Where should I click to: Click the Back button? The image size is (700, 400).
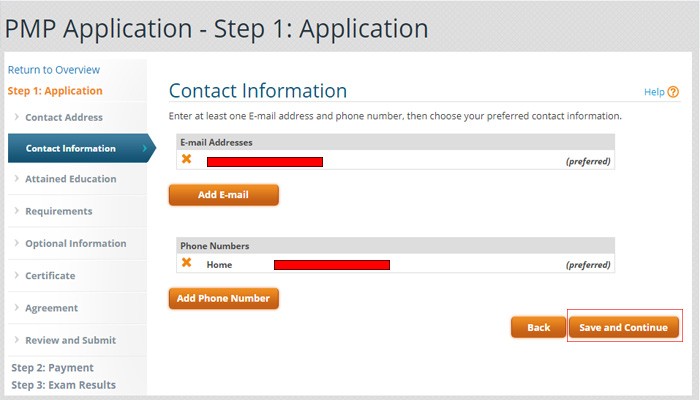[539, 327]
